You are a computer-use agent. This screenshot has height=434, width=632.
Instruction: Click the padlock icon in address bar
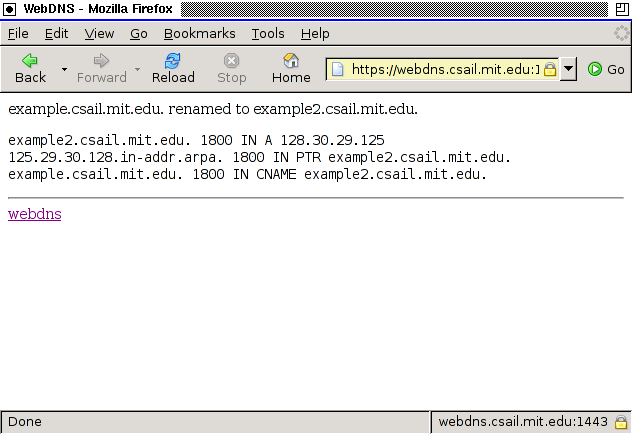click(x=550, y=69)
